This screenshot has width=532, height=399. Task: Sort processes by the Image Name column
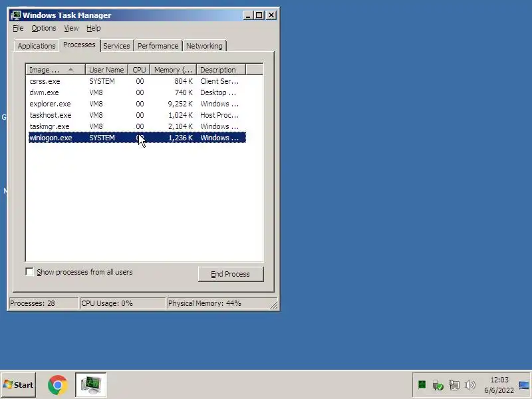coord(55,70)
